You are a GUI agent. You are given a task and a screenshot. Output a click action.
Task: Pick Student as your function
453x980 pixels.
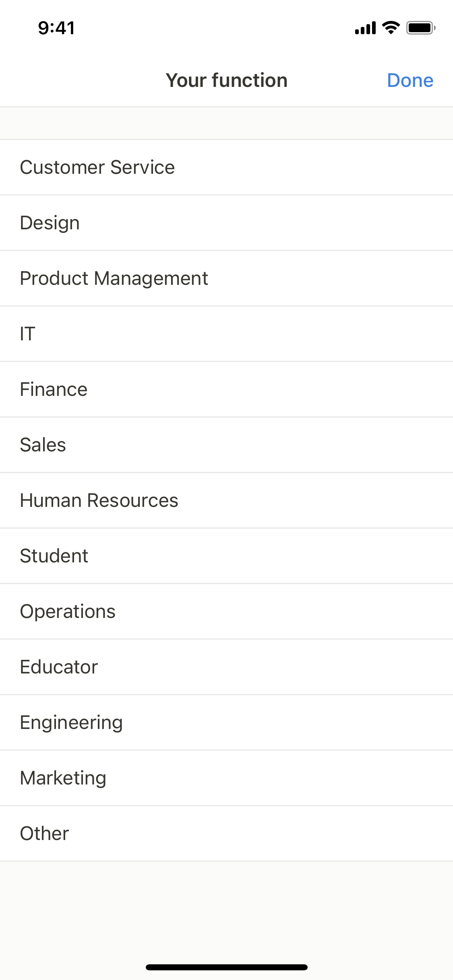226,556
